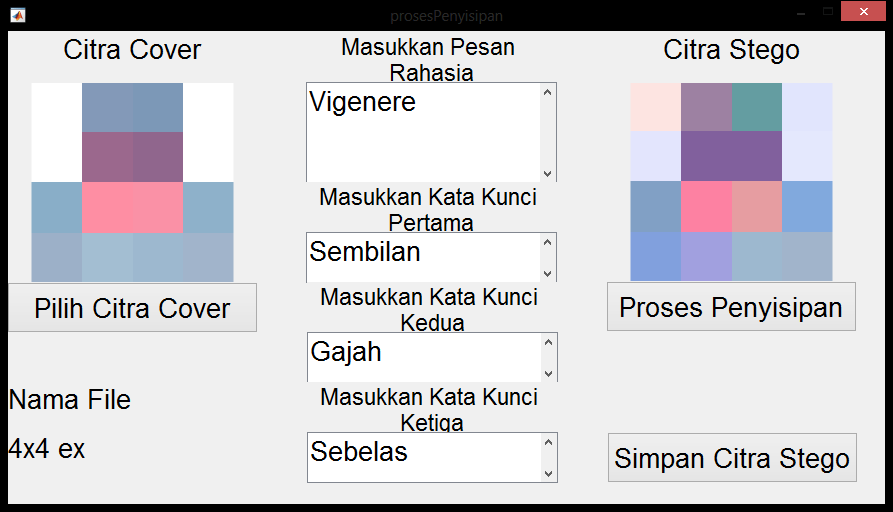Click up arrow in Gajah key box
893x512 pixels.
(x=547, y=342)
